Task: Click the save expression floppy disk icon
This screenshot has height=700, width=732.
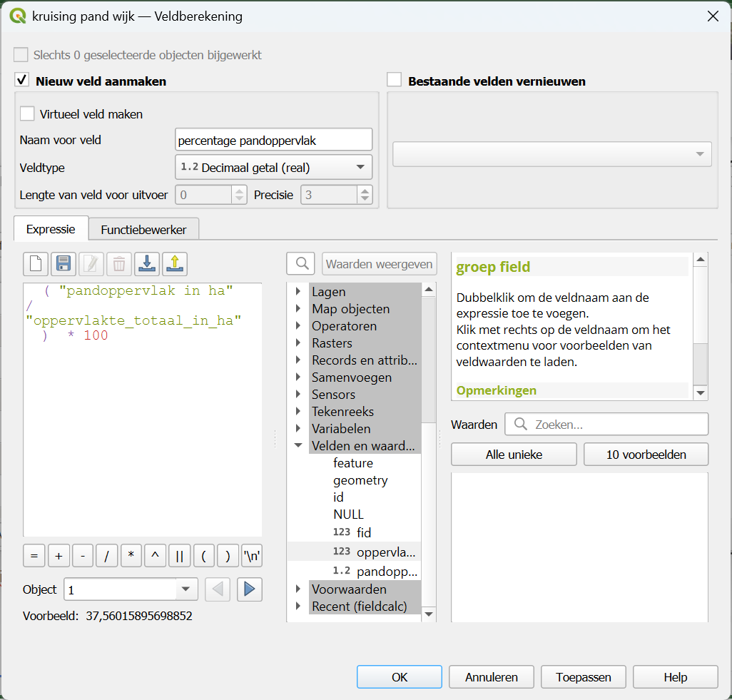Action: point(63,264)
